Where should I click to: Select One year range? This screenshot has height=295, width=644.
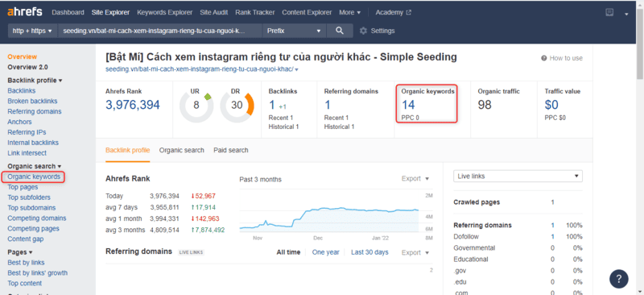click(x=326, y=252)
